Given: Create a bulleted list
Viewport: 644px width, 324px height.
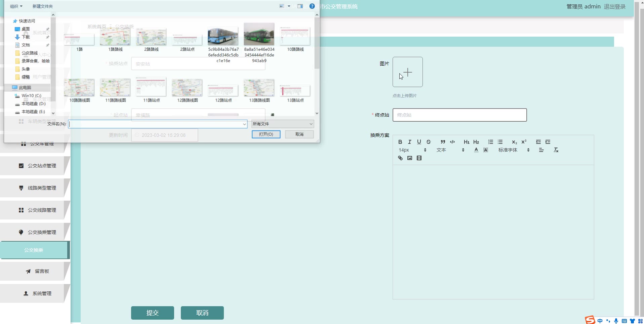Looking at the screenshot, I should pyautogui.click(x=500, y=142).
